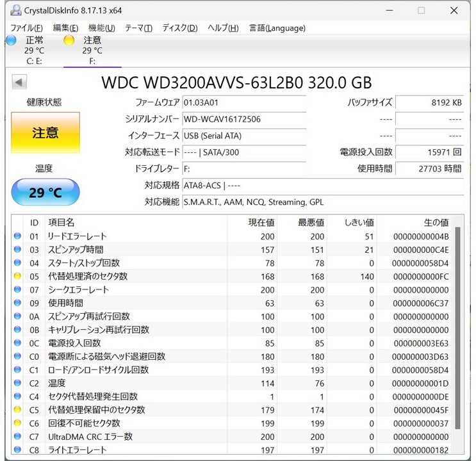This screenshot has height=461, width=476.
Task: Click the features field S.M.A.R.T., AAM, NCQ
Action: click(x=323, y=202)
